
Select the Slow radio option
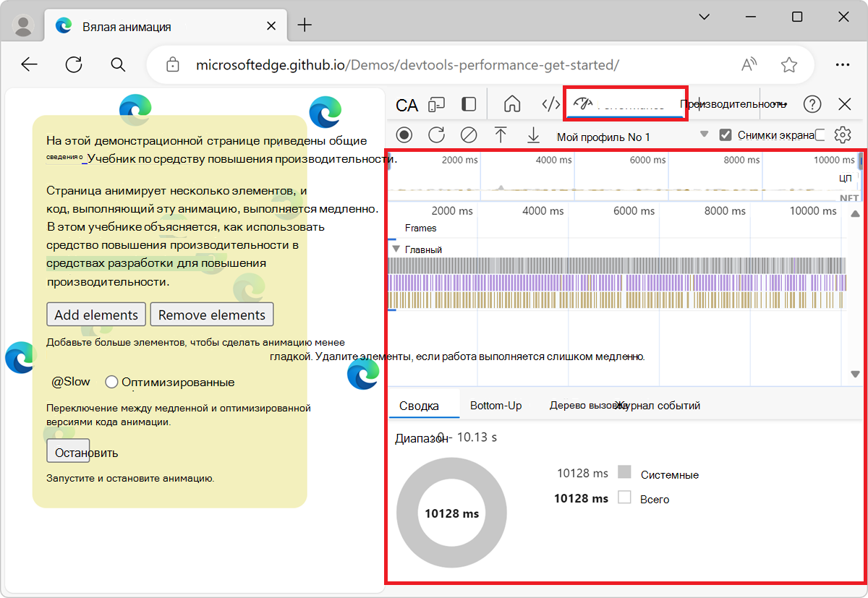(x=71, y=382)
